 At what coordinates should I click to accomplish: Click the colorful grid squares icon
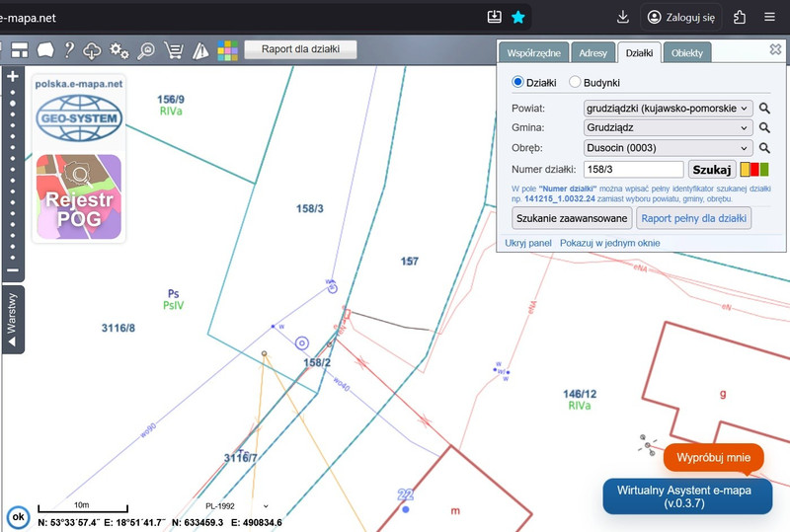click(x=227, y=49)
